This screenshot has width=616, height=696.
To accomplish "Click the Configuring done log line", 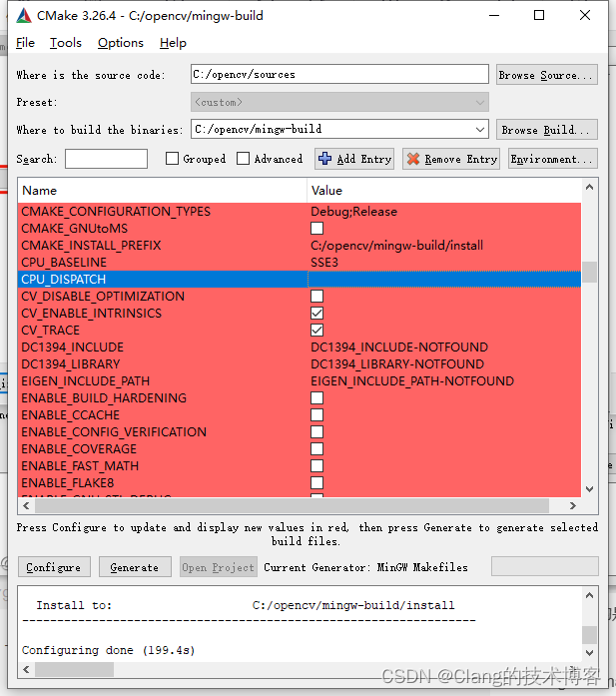I will (x=108, y=650).
